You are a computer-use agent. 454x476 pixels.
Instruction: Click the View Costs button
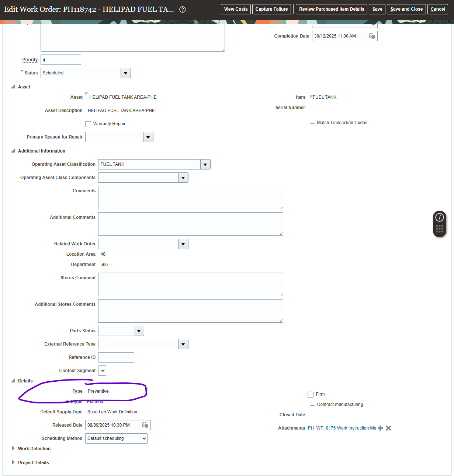pyautogui.click(x=236, y=9)
